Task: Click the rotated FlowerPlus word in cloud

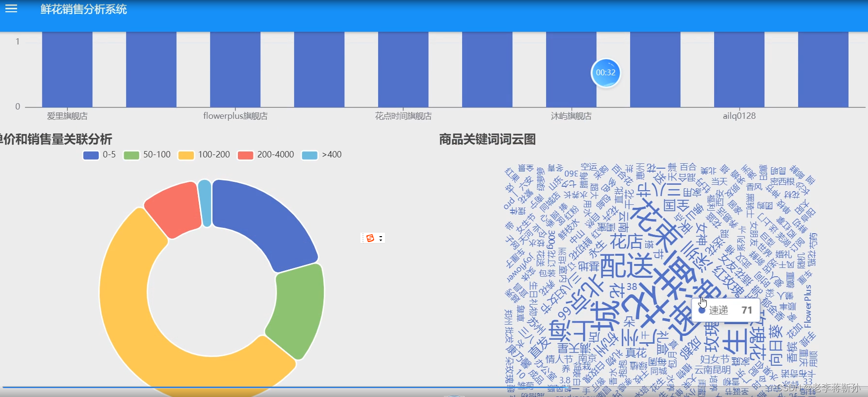Action: [808, 307]
